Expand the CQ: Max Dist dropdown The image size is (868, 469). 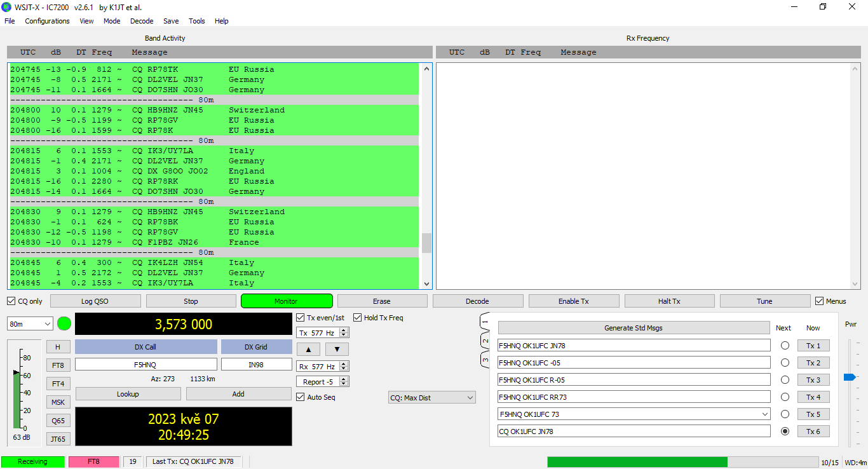pyautogui.click(x=431, y=398)
